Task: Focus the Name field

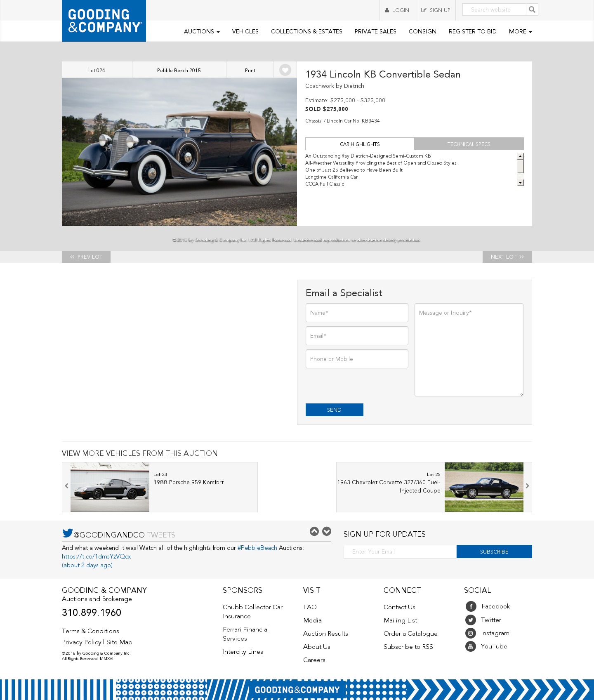Action: pyautogui.click(x=357, y=313)
